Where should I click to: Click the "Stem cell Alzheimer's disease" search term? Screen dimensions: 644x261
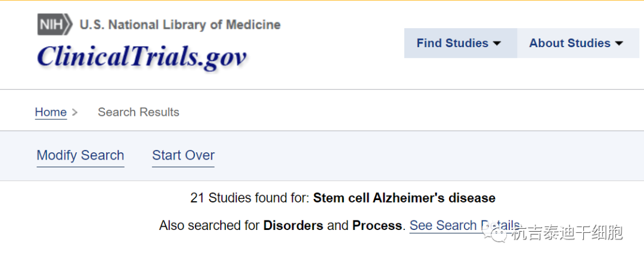tap(404, 198)
